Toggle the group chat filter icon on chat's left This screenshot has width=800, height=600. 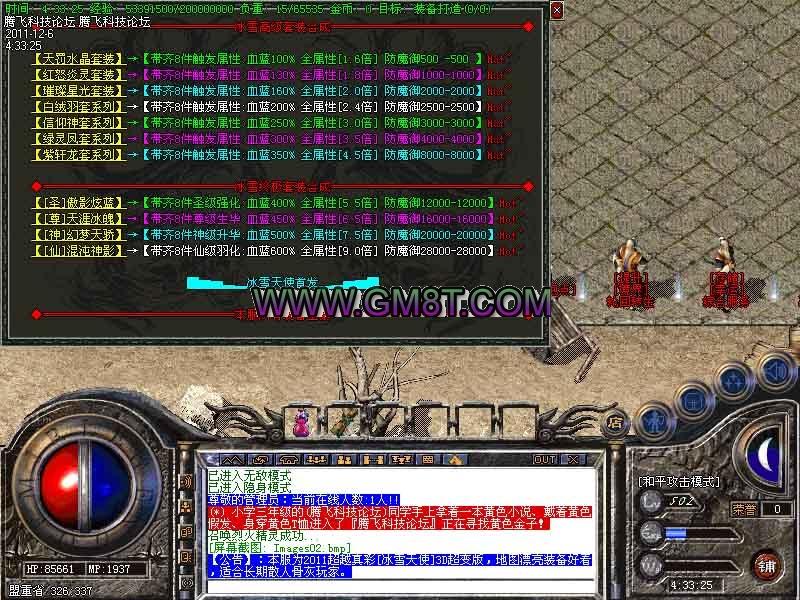point(187,507)
